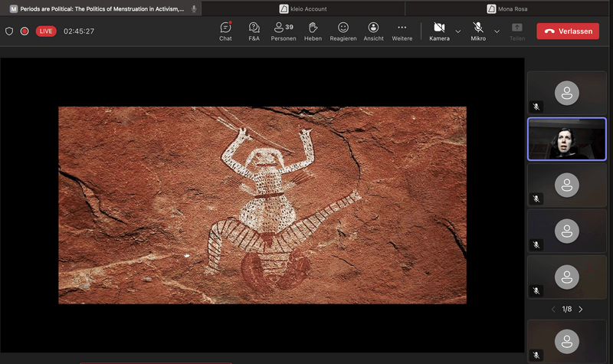Show the Personen participants list

coord(283,31)
